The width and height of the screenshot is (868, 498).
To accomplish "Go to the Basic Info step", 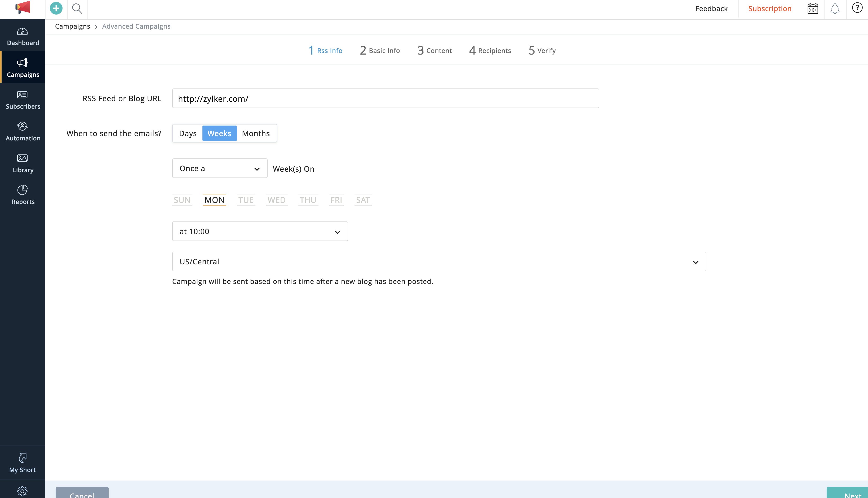I will [380, 51].
